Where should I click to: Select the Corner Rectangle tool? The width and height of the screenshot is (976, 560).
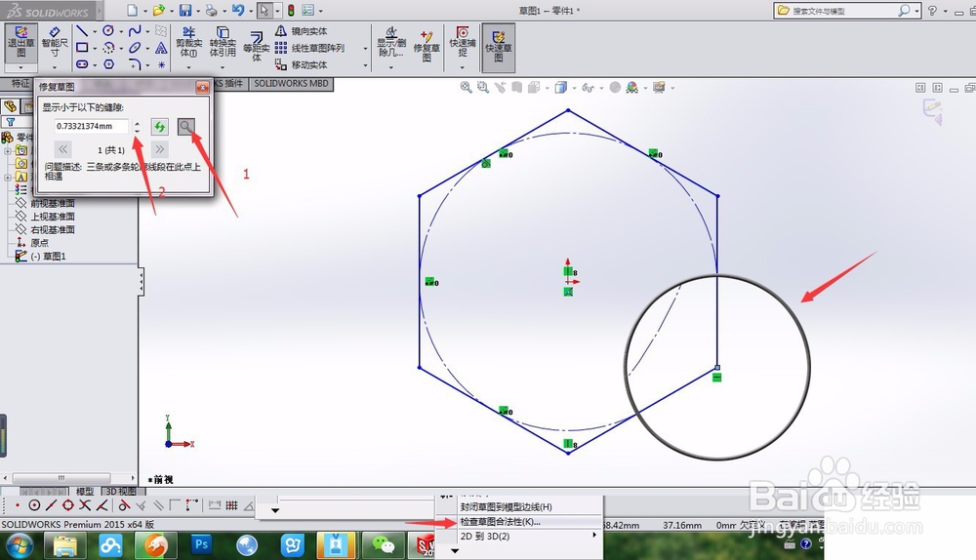click(82, 47)
